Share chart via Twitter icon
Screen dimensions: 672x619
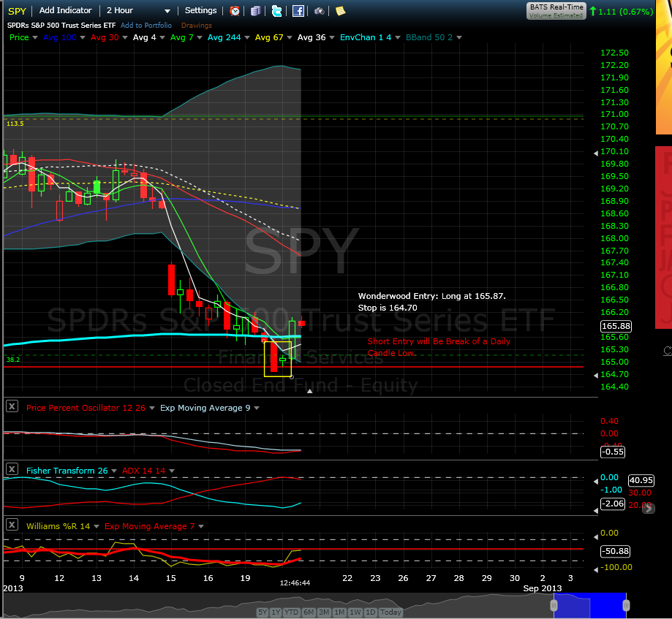coord(277,11)
